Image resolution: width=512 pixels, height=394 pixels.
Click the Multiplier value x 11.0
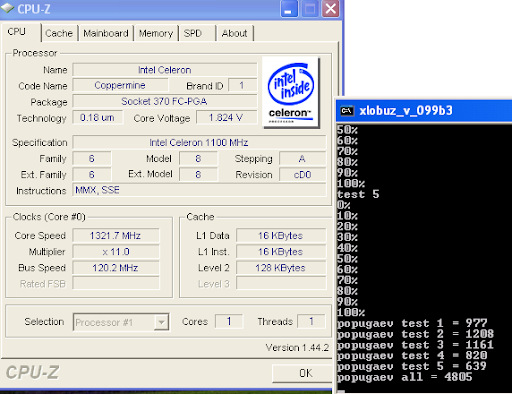coord(116,252)
